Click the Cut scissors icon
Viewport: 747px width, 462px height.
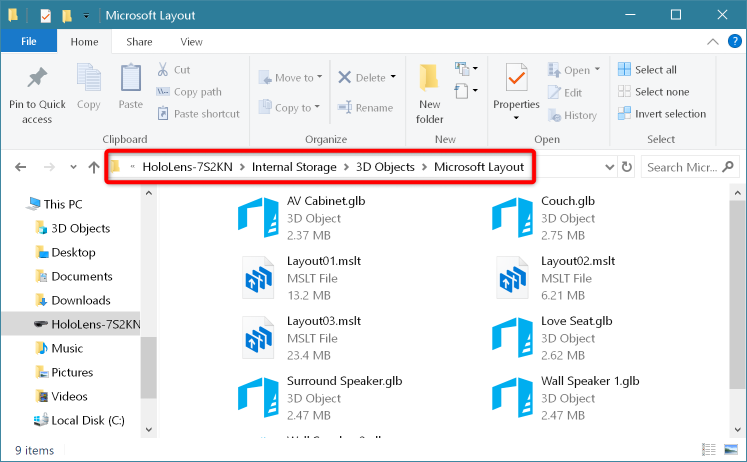pos(163,70)
